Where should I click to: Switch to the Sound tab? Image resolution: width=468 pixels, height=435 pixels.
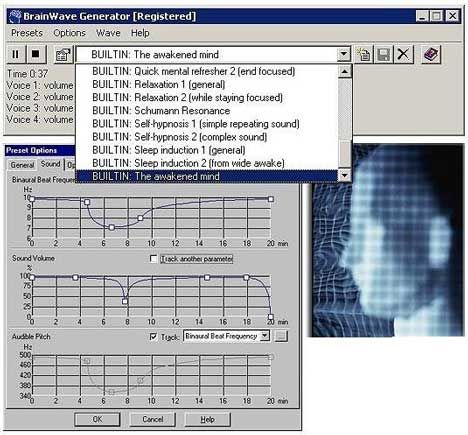(x=50, y=164)
